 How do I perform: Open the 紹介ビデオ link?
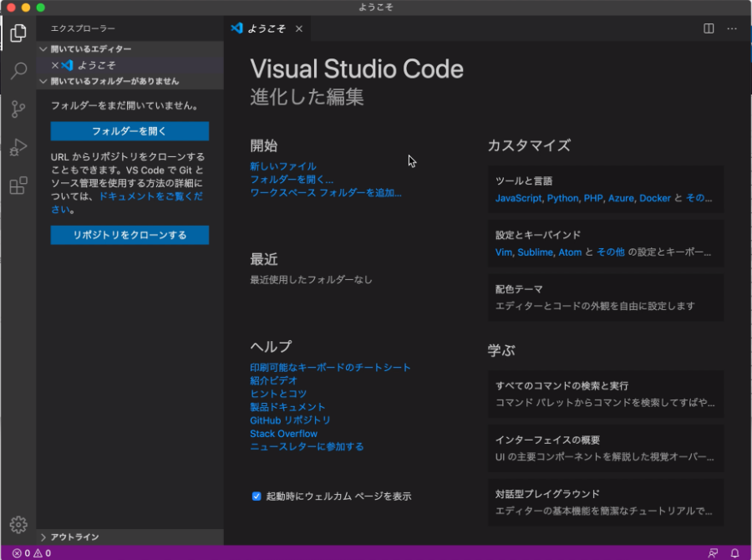pos(273,380)
